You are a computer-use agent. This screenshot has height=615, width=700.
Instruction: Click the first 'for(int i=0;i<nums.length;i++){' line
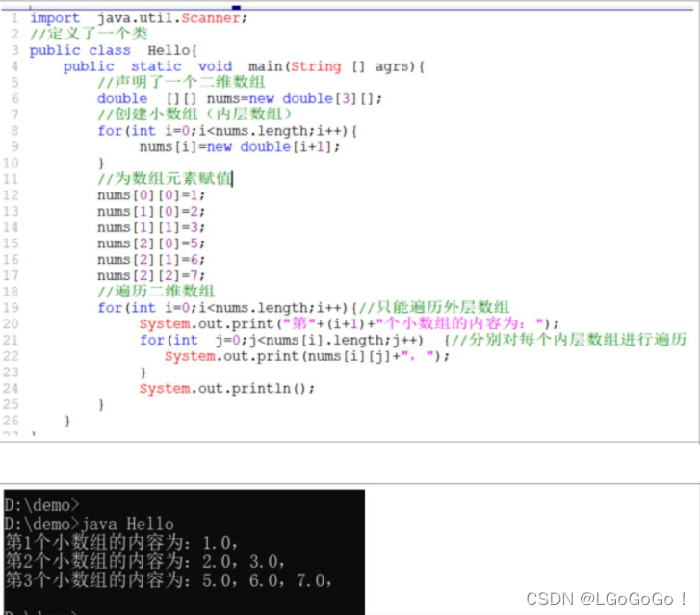click(227, 131)
